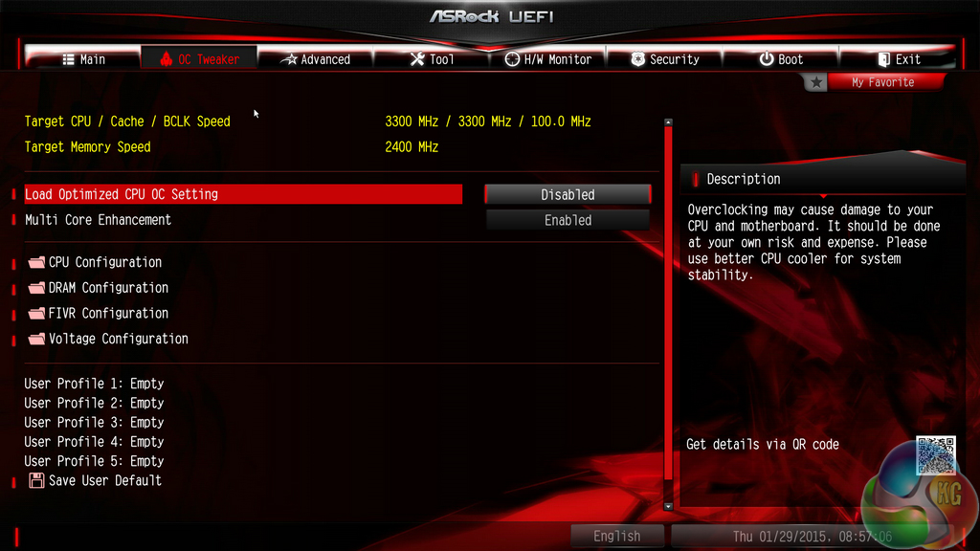This screenshot has width=980, height=551.
Task: Click the Voltage Configuration folder icon
Action: click(x=37, y=340)
